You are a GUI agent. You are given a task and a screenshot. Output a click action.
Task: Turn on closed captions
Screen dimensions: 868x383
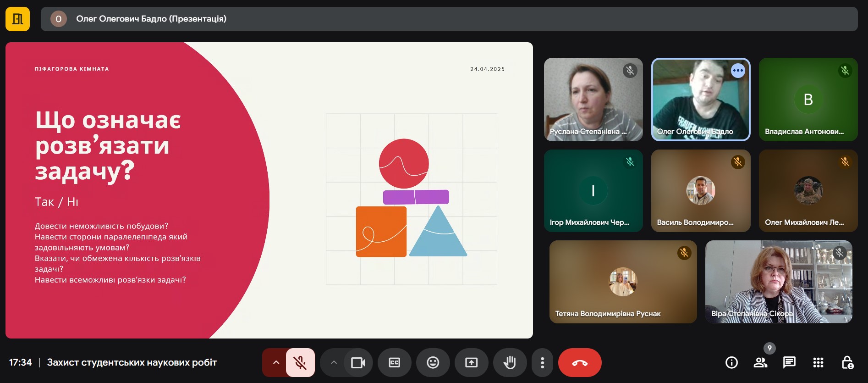[394, 363]
